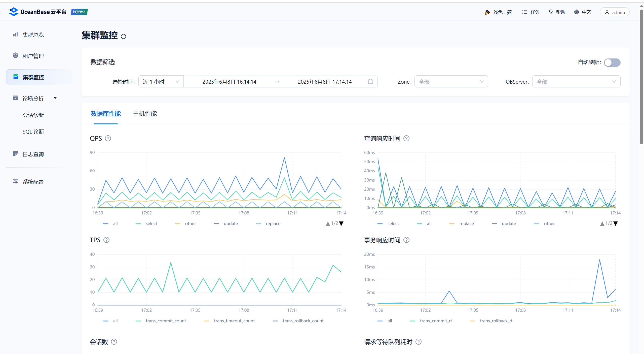Click the start date 2025年6月8日 16:14:14 field

[229, 82]
